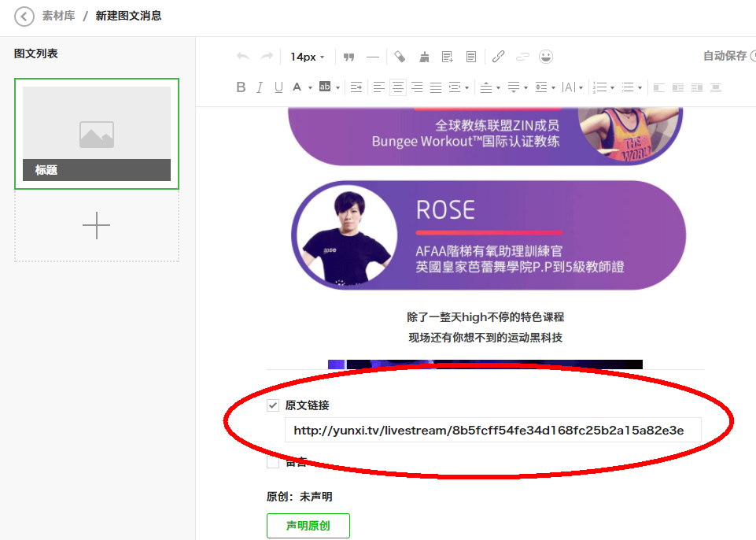This screenshot has width=756, height=540.
Task: Click the original link URL input field
Action: click(x=492, y=430)
